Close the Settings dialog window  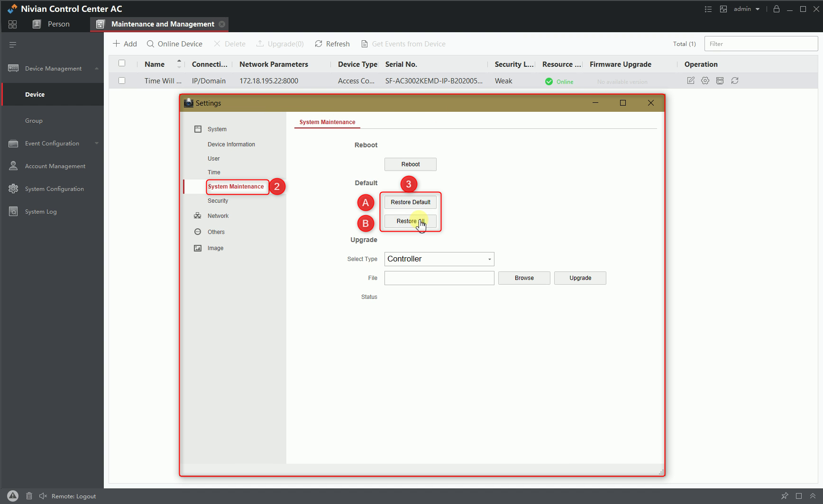651,103
